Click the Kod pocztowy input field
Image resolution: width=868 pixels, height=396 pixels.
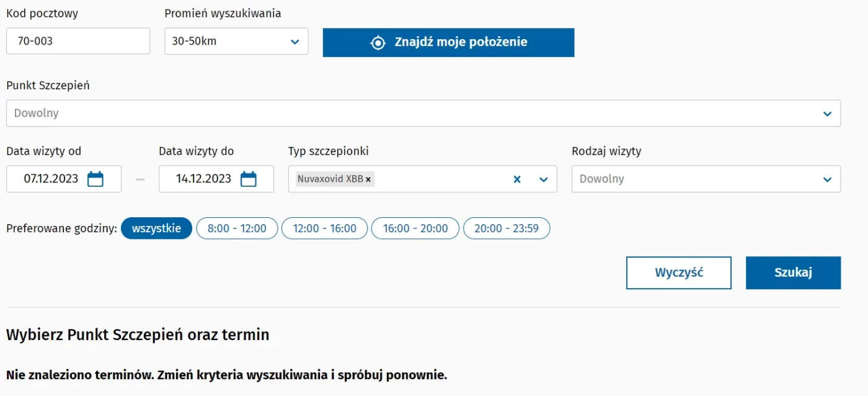[x=78, y=42]
